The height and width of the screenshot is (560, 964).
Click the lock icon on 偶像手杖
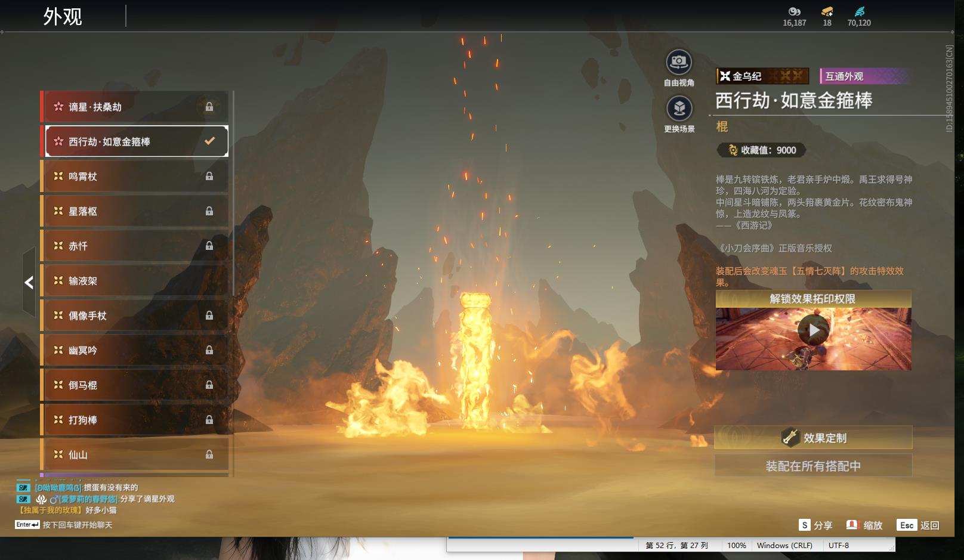[209, 315]
